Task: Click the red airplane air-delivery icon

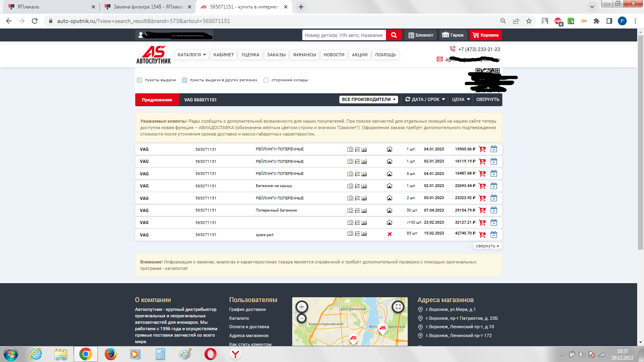Action: click(x=389, y=234)
